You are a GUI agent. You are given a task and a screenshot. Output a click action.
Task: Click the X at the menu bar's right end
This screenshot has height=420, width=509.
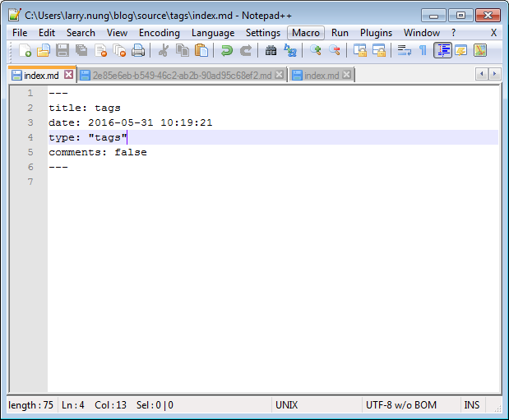pyautogui.click(x=493, y=33)
